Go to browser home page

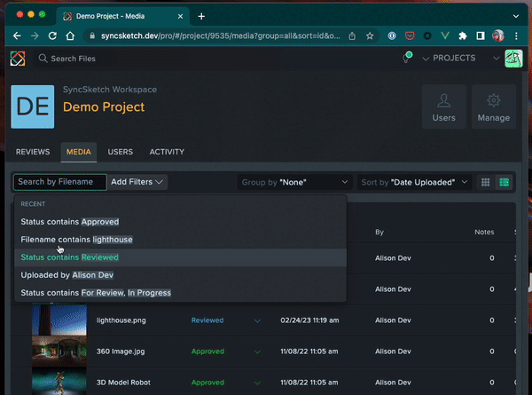[70, 36]
